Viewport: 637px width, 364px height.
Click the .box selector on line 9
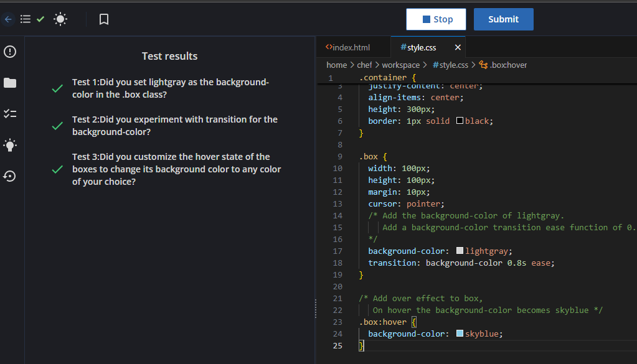pyautogui.click(x=369, y=157)
